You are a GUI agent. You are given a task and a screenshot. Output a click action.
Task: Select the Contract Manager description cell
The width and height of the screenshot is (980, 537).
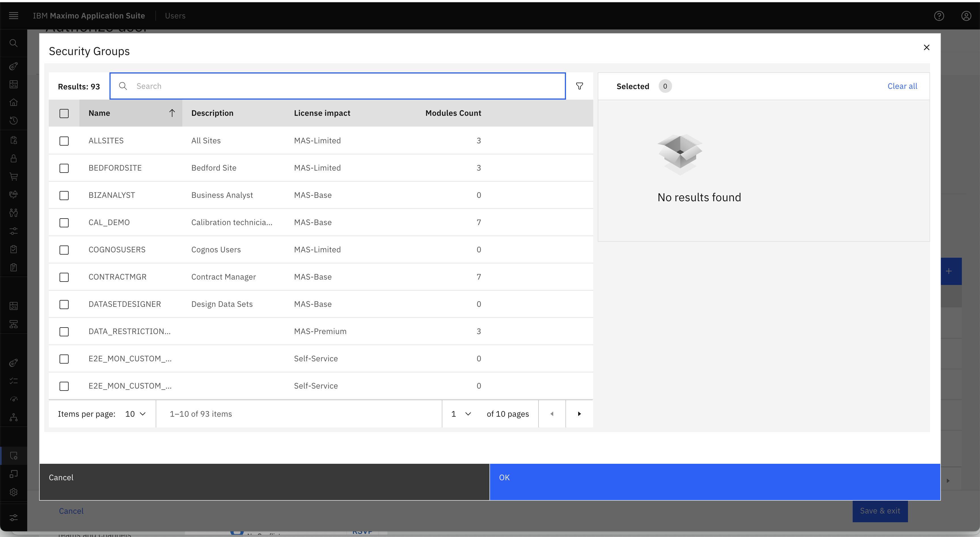pyautogui.click(x=224, y=277)
